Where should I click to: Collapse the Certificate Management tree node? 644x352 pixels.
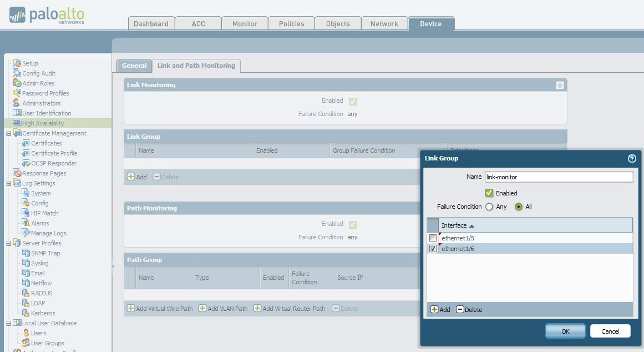pos(8,133)
